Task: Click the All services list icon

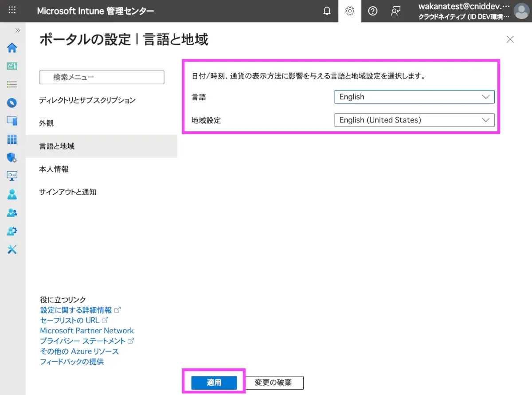Action: [x=12, y=84]
